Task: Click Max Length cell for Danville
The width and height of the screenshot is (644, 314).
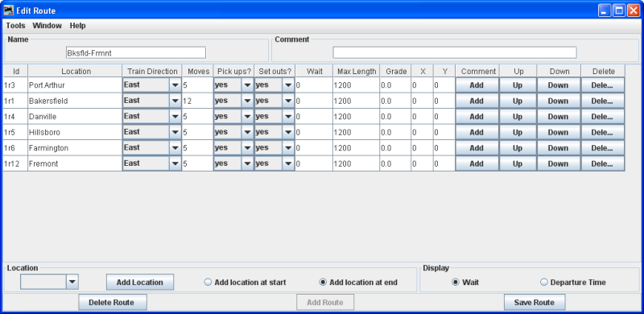Action: 356,116
